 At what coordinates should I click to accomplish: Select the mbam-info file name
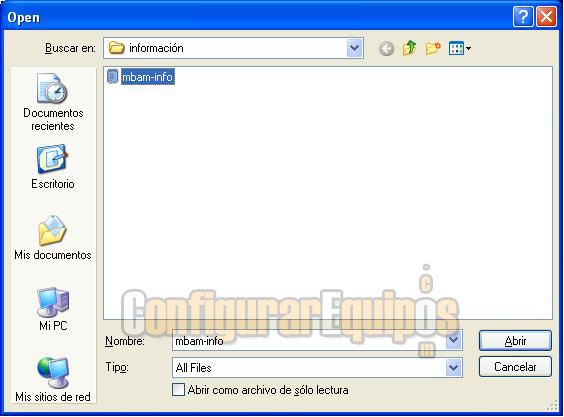coord(147,77)
